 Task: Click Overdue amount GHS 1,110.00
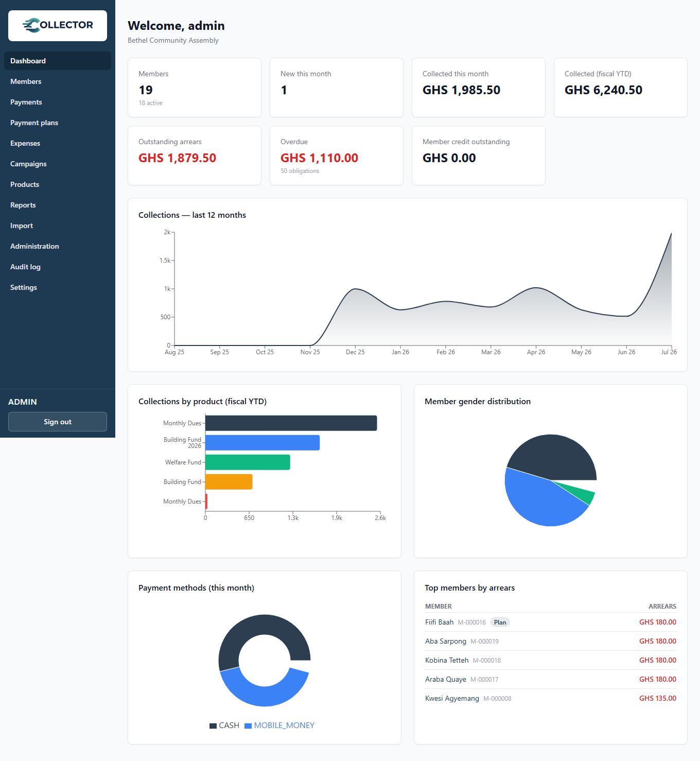click(x=319, y=158)
